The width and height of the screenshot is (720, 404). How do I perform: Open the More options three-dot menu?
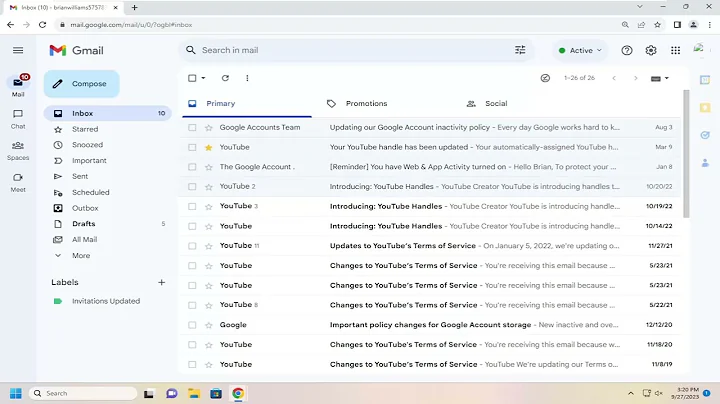click(247, 78)
